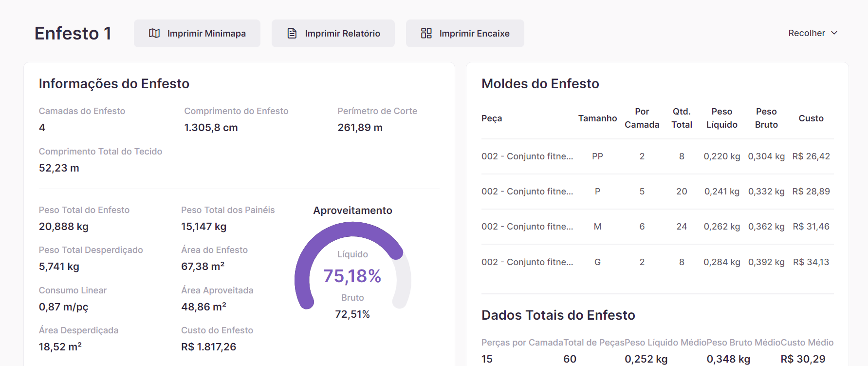The image size is (868, 366).
Task: Click the Peso Líquido column header
Action: coord(721,118)
